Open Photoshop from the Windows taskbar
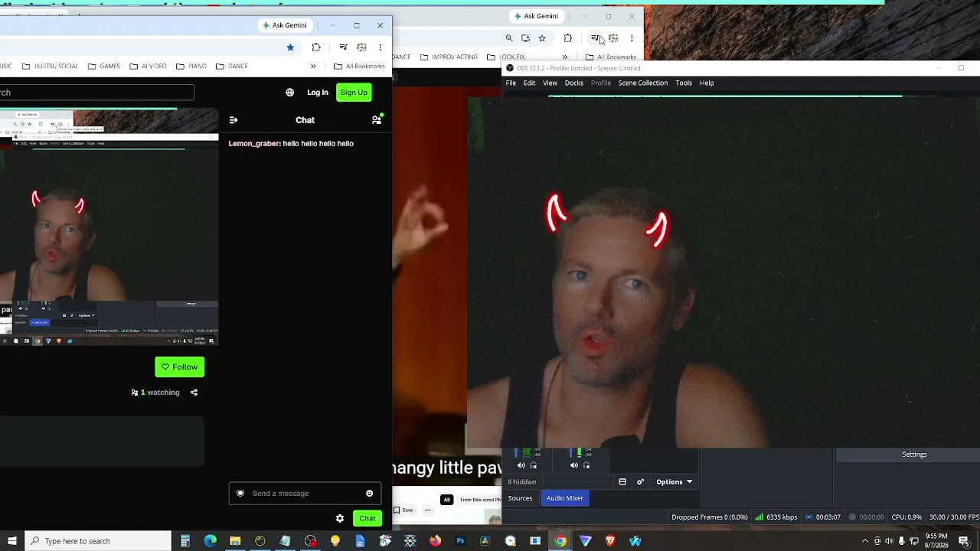The width and height of the screenshot is (980, 551). (x=460, y=541)
